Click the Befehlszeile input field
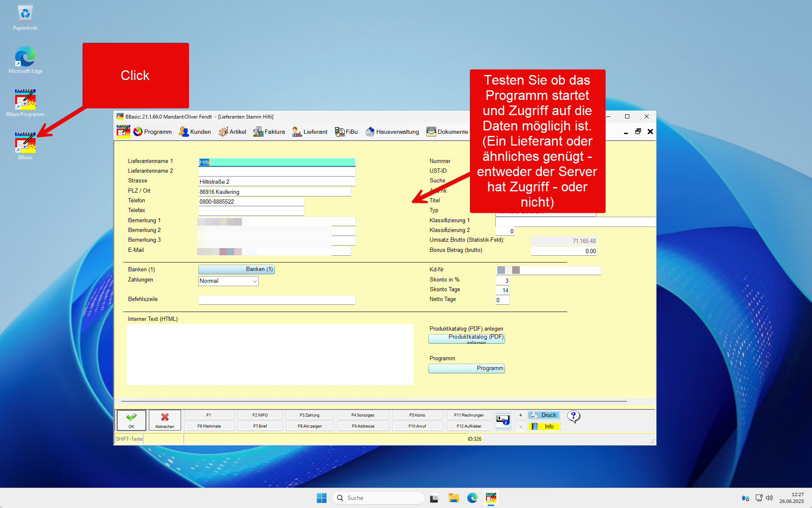The width and height of the screenshot is (812, 508). pos(277,300)
